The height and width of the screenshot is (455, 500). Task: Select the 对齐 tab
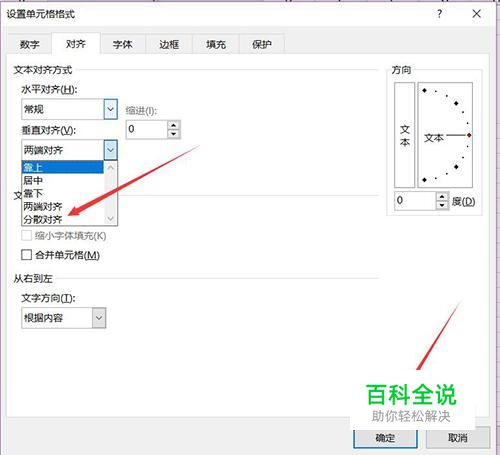tap(76, 44)
